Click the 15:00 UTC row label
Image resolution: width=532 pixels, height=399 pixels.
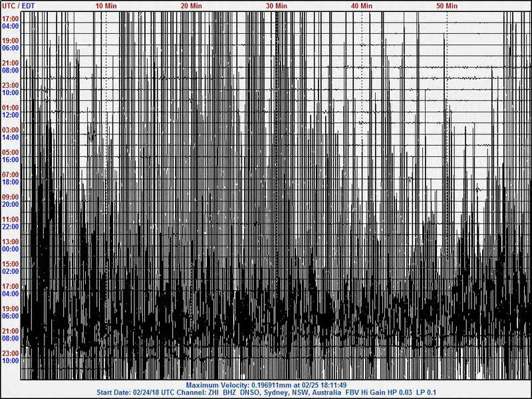pyautogui.click(x=11, y=264)
